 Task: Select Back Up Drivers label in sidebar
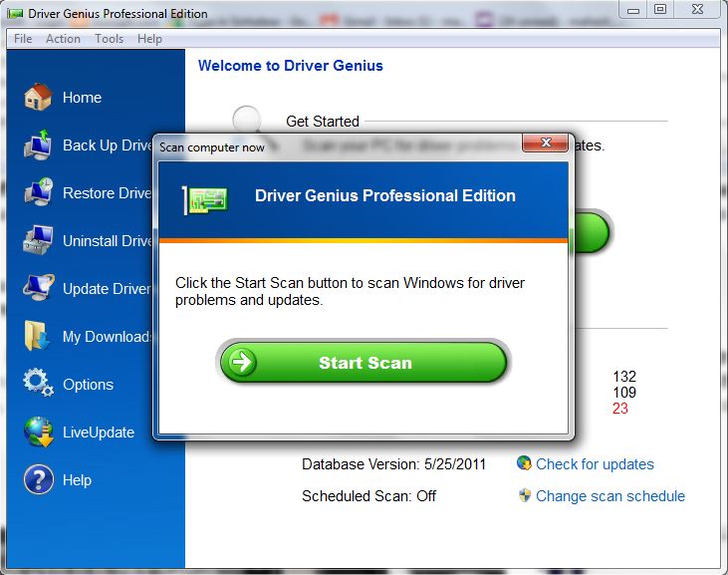108,145
